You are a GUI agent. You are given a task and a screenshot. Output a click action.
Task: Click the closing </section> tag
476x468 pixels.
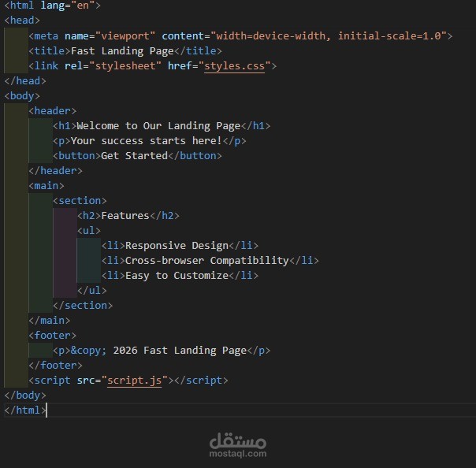83,306
